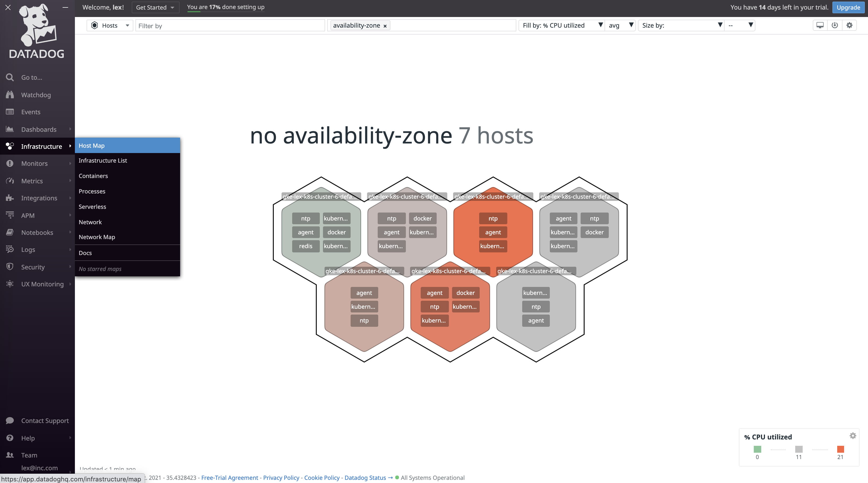Click the orange legend swatch for 21
868x483 pixels.
(840, 449)
